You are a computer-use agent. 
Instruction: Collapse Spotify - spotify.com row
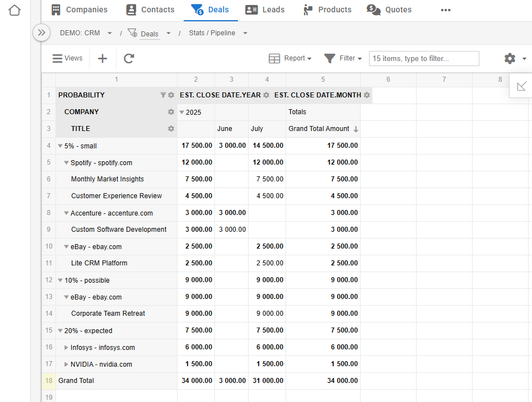pyautogui.click(x=67, y=163)
